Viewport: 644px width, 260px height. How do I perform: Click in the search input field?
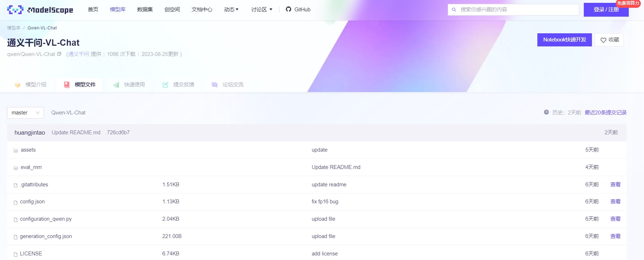pyautogui.click(x=513, y=10)
